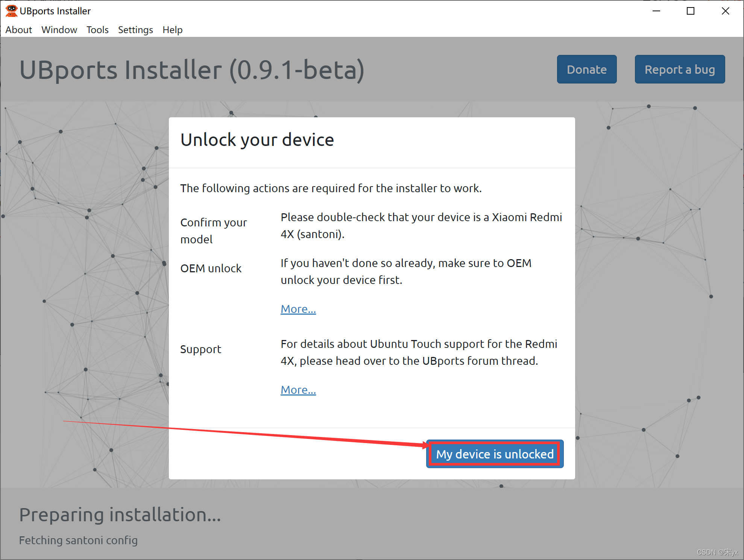Click the following actions are required text
This screenshot has width=744, height=560.
tap(331, 188)
